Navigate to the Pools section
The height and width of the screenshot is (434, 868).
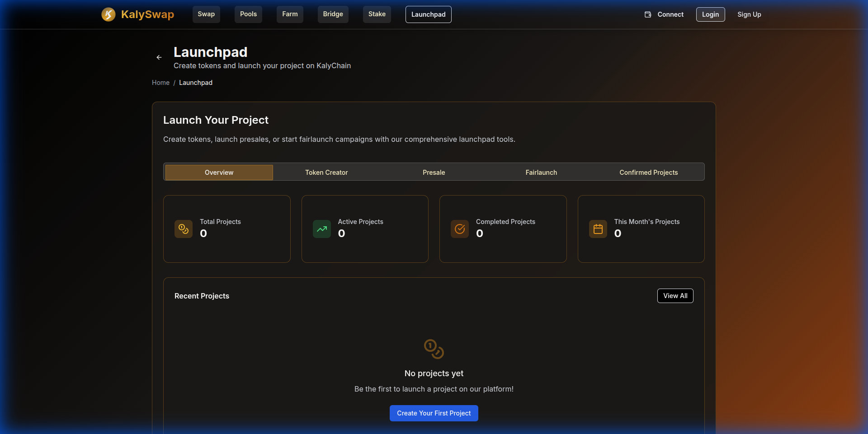(x=248, y=14)
